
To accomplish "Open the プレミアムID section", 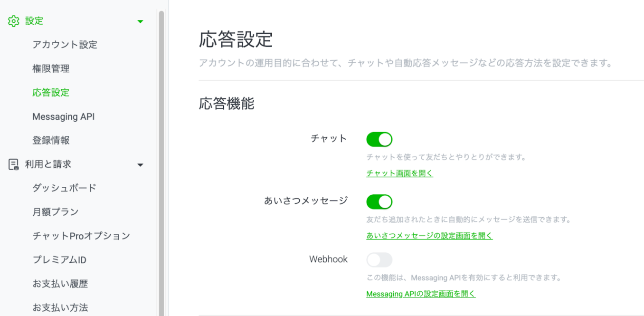I will click(x=60, y=259).
